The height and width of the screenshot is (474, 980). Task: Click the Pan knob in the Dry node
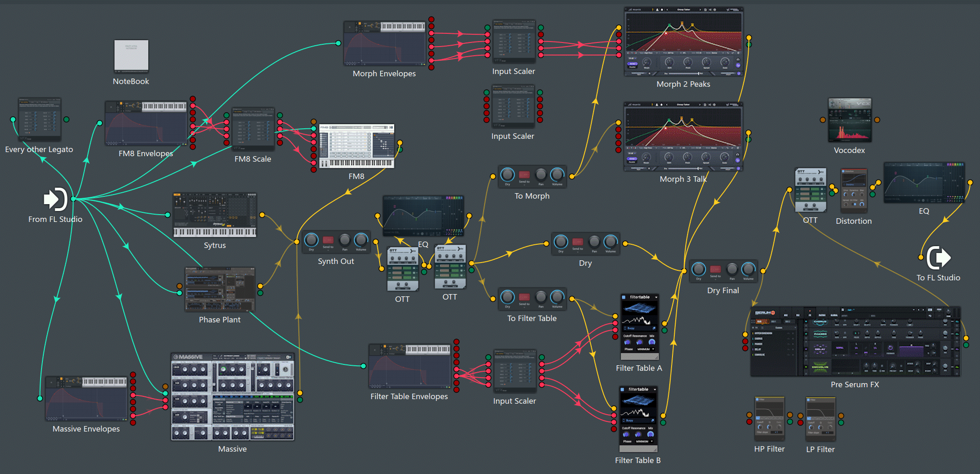(x=594, y=241)
